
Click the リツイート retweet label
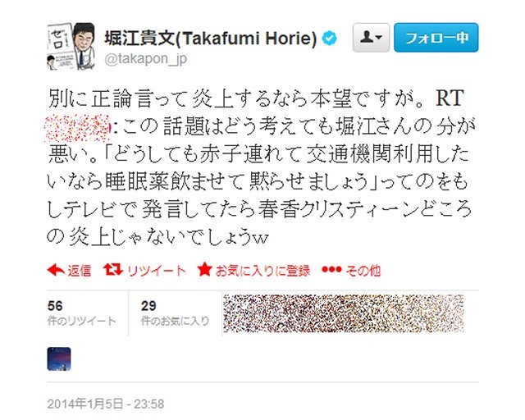tap(157, 270)
